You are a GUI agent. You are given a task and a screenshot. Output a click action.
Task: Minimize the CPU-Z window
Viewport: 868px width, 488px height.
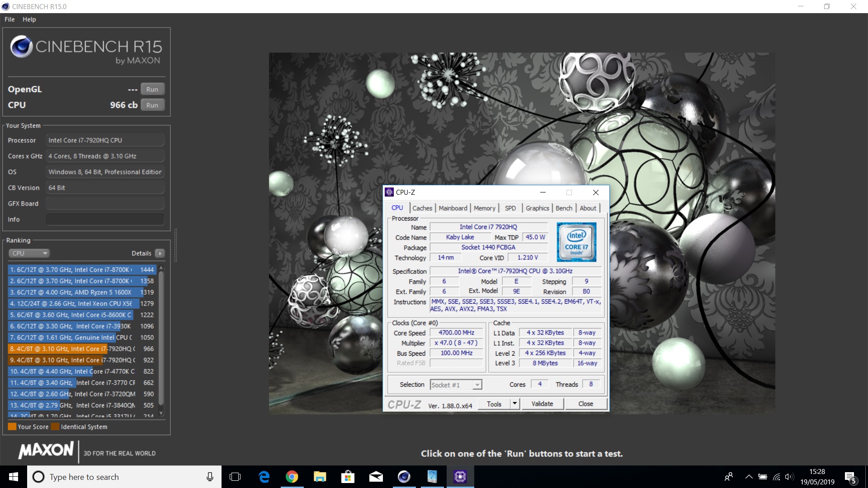coord(543,192)
